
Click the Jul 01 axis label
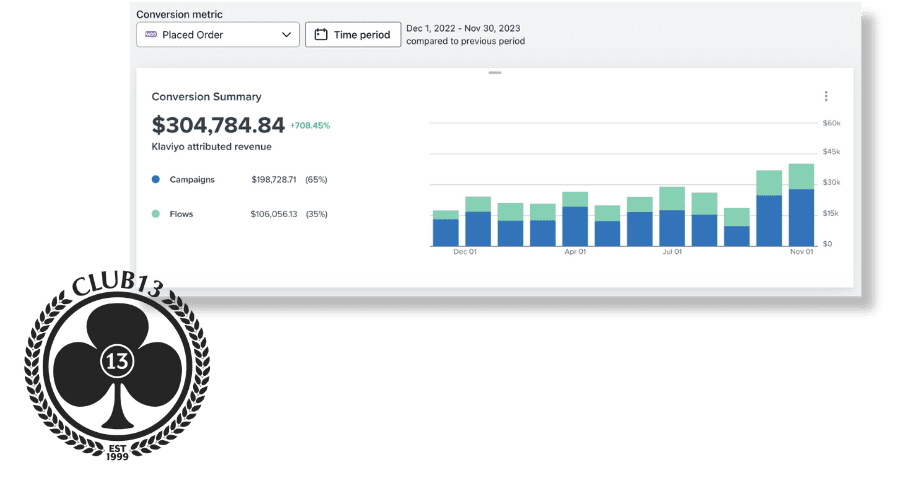pos(672,252)
